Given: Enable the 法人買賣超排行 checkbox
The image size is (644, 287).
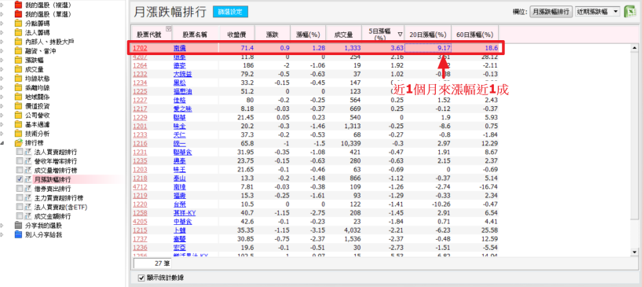Looking at the screenshot, I should pyautogui.click(x=20, y=152).
